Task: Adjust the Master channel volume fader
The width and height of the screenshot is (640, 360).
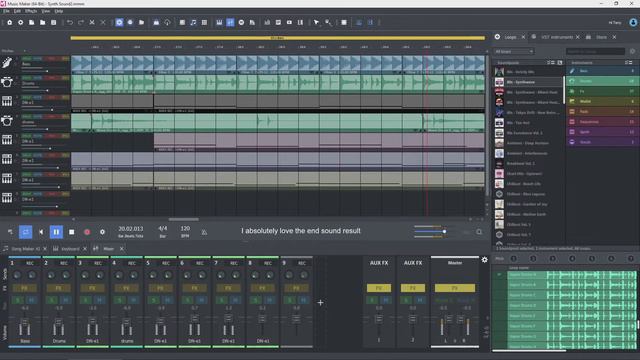Action: pyautogui.click(x=449, y=320)
